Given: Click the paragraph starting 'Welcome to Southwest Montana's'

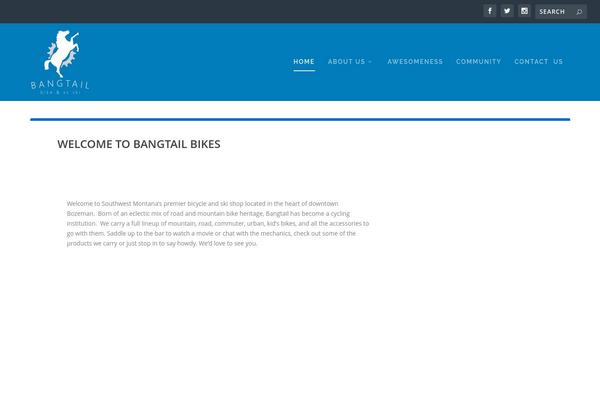Looking at the screenshot, I should click(x=218, y=223).
